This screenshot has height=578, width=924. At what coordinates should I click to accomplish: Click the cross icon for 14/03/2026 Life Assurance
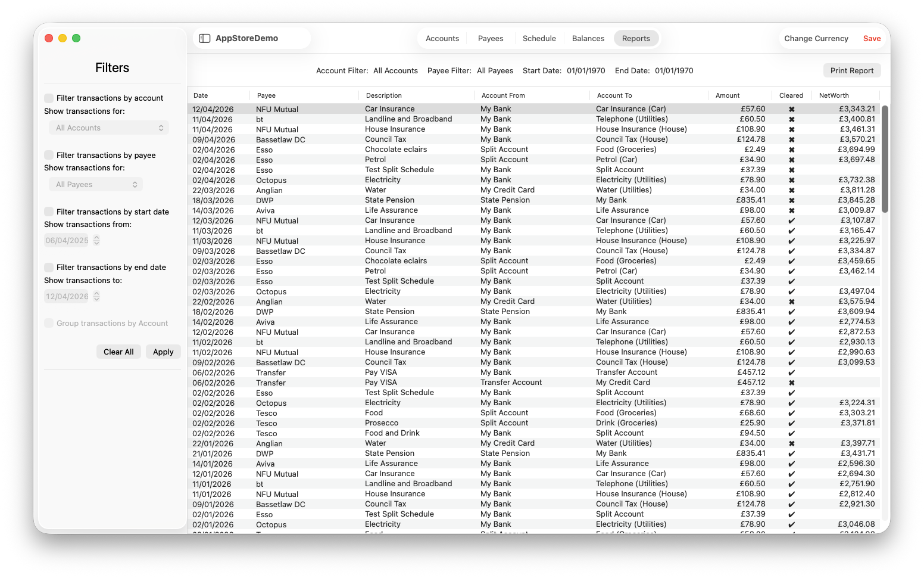pyautogui.click(x=792, y=210)
